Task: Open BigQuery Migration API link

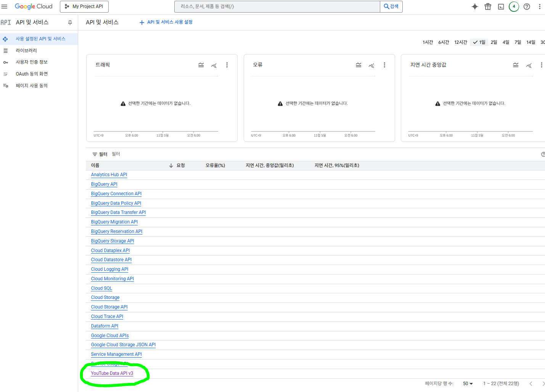Action: [114, 222]
